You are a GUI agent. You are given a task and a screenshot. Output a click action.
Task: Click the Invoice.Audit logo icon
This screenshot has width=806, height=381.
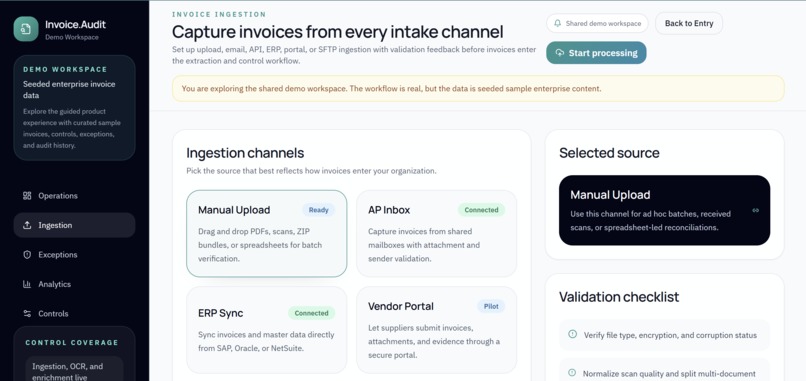26,29
